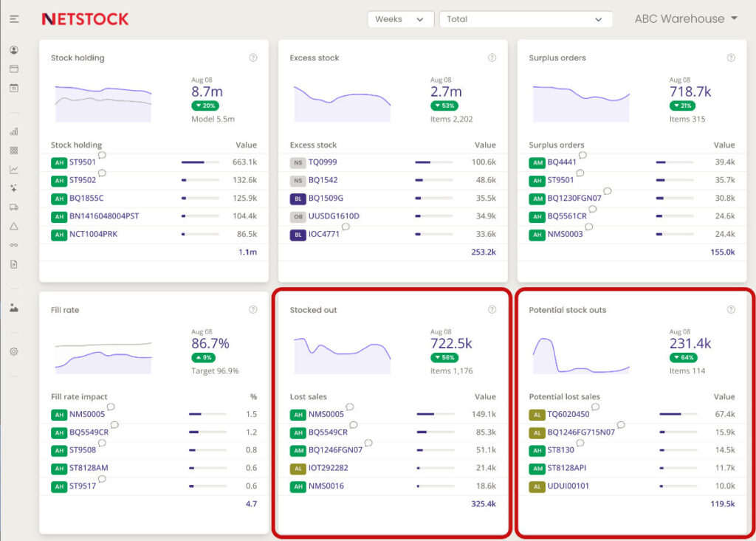Open the Weeks dropdown

click(x=400, y=19)
